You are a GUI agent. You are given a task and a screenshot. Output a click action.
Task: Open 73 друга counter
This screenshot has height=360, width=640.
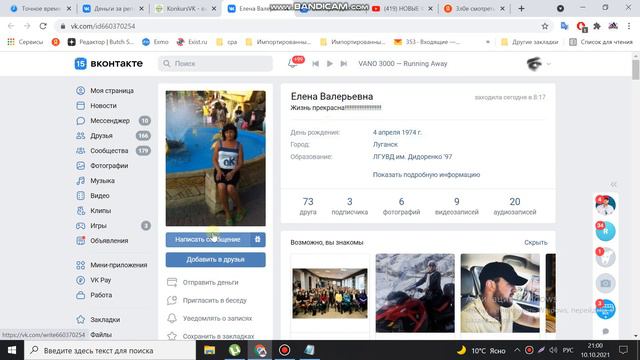(x=308, y=206)
